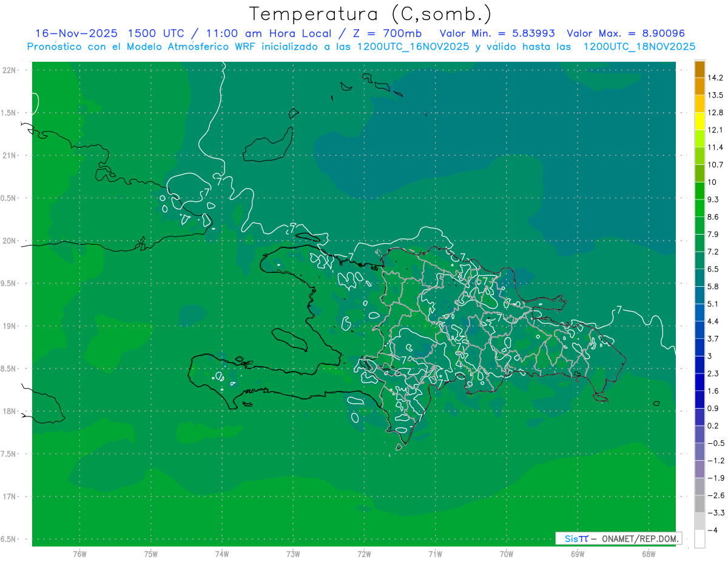Click the '6.5' colorbar value

713,269
